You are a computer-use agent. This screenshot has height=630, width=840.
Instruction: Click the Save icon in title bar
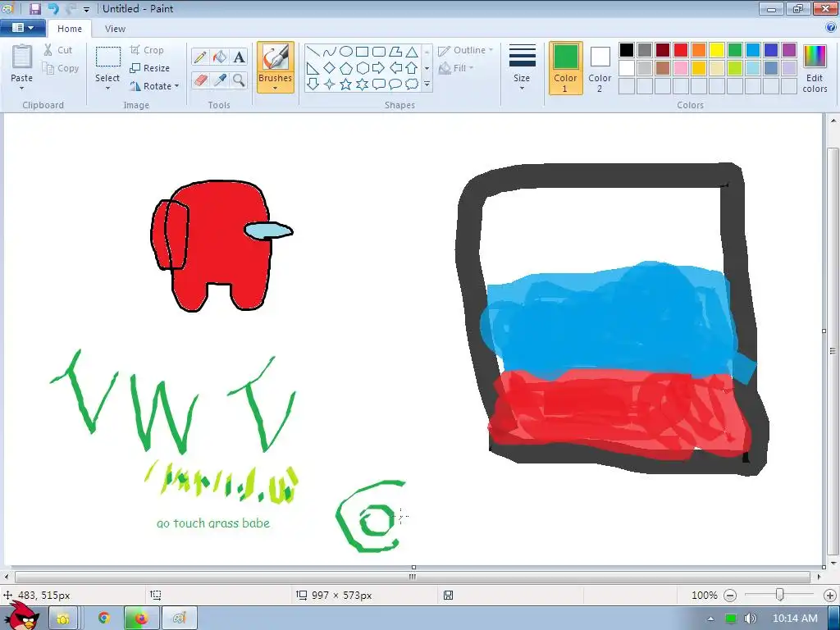[35, 8]
